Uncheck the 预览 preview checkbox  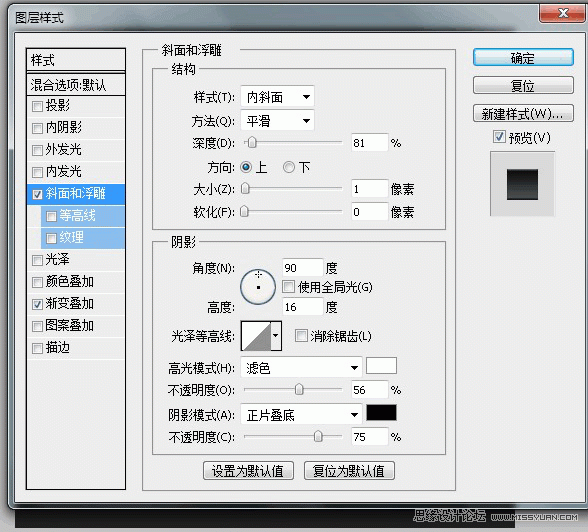[499, 136]
